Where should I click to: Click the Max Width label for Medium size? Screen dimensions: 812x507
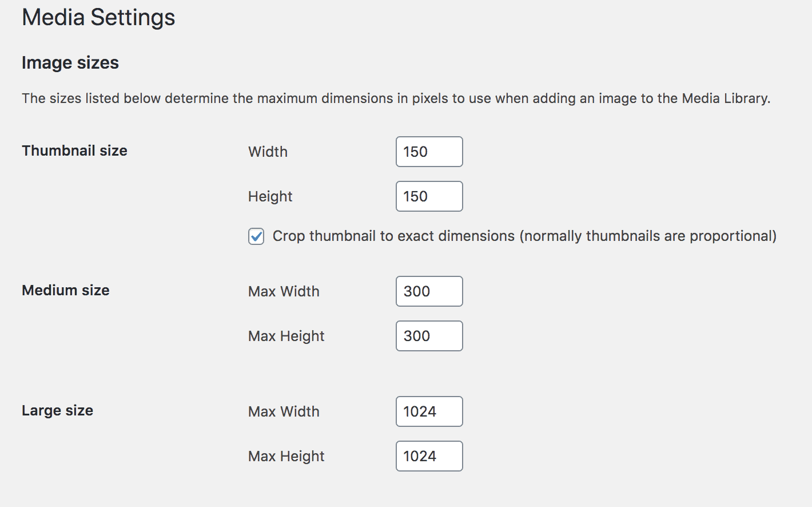(284, 291)
